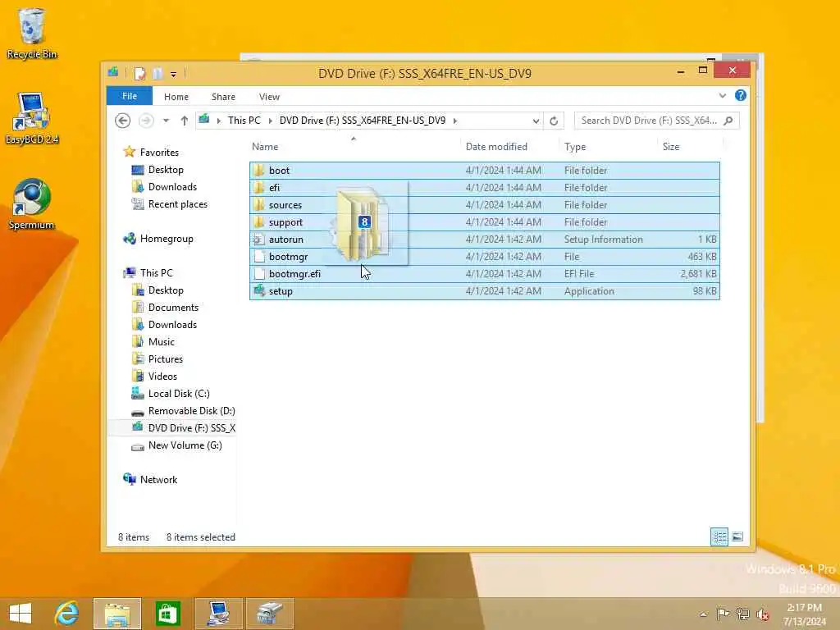Open the address bar history dropdown
Image resolution: width=840 pixels, height=630 pixels.
coord(536,121)
